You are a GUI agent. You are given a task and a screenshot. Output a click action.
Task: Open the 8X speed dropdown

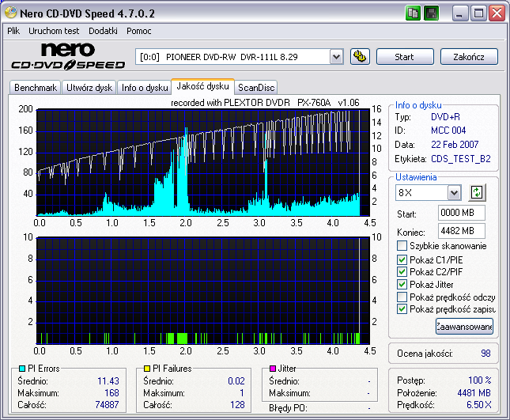[x=454, y=192]
